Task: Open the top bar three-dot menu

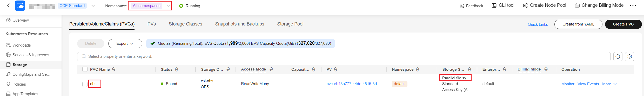Action: pyautogui.click(x=633, y=6)
